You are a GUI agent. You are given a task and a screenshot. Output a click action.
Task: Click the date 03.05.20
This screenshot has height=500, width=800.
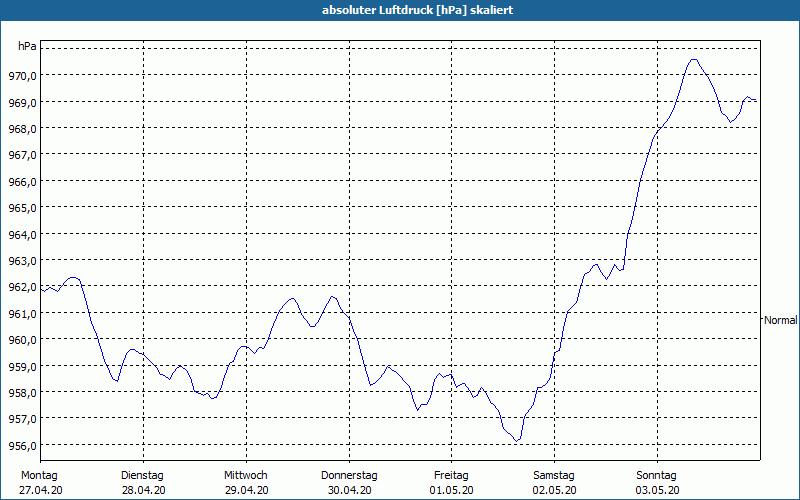(x=658, y=490)
